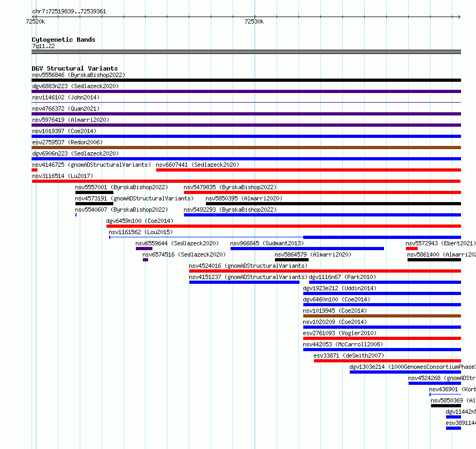This screenshot has height=449, width=476.
Task: Select the nsv5850369 variant label
Action: 453,400
